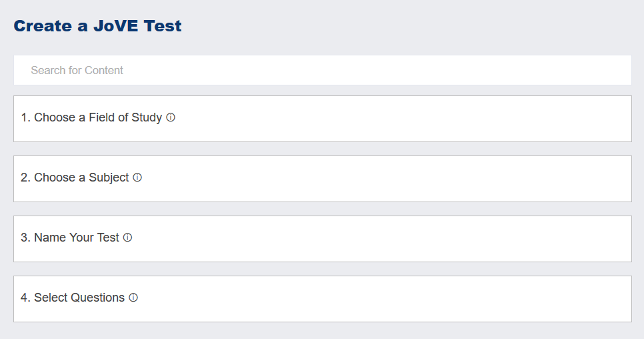The height and width of the screenshot is (339, 644).
Task: Click the info icon beside Select Questions
Action: pyautogui.click(x=133, y=298)
